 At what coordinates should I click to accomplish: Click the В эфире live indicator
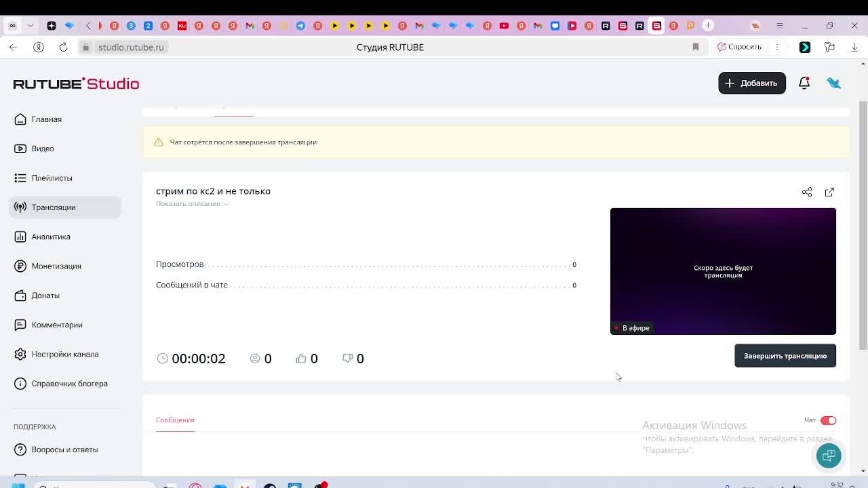coord(632,328)
